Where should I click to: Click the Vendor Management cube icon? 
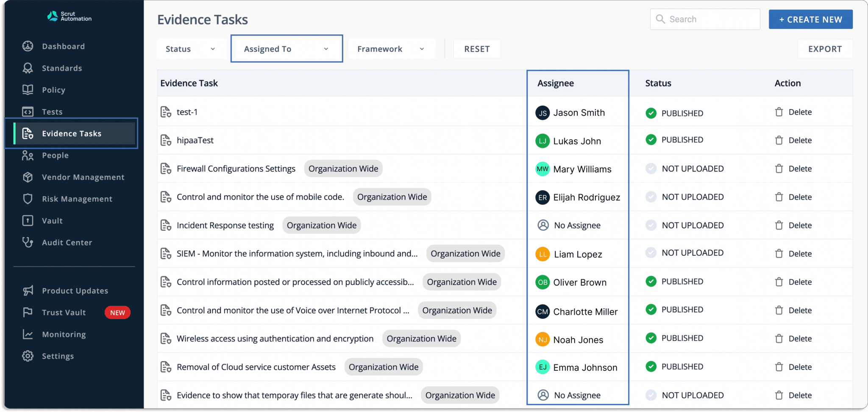[28, 177]
